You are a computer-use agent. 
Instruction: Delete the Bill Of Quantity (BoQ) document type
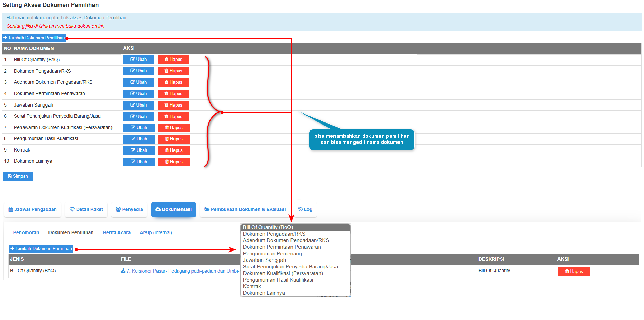click(173, 60)
